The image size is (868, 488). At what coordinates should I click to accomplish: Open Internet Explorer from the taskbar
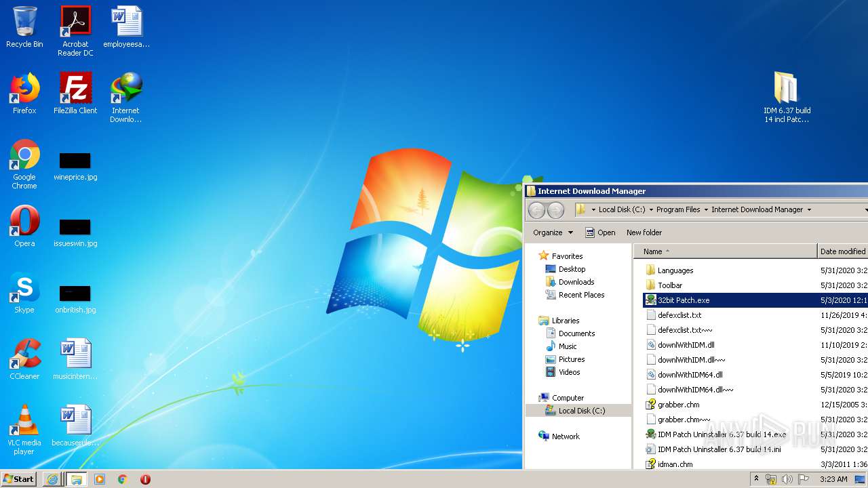tap(52, 479)
